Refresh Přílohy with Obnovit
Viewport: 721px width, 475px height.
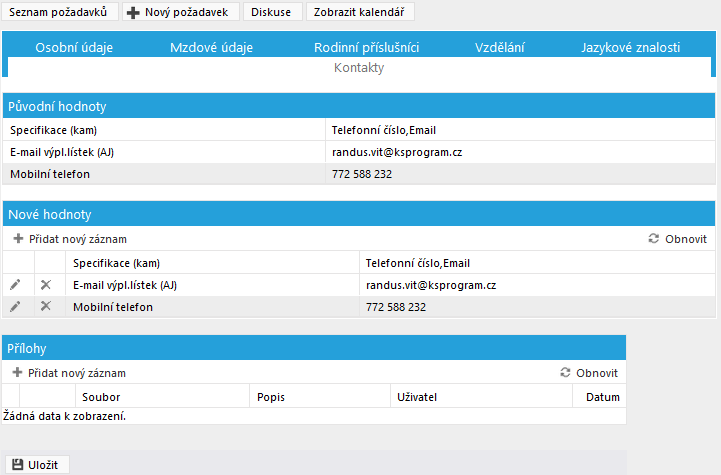tap(589, 373)
